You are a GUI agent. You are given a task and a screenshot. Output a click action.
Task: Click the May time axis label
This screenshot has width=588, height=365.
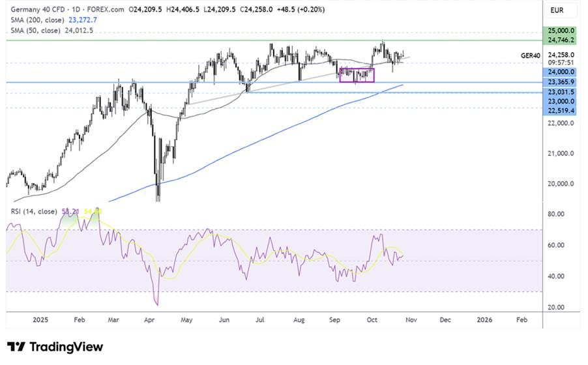point(186,320)
